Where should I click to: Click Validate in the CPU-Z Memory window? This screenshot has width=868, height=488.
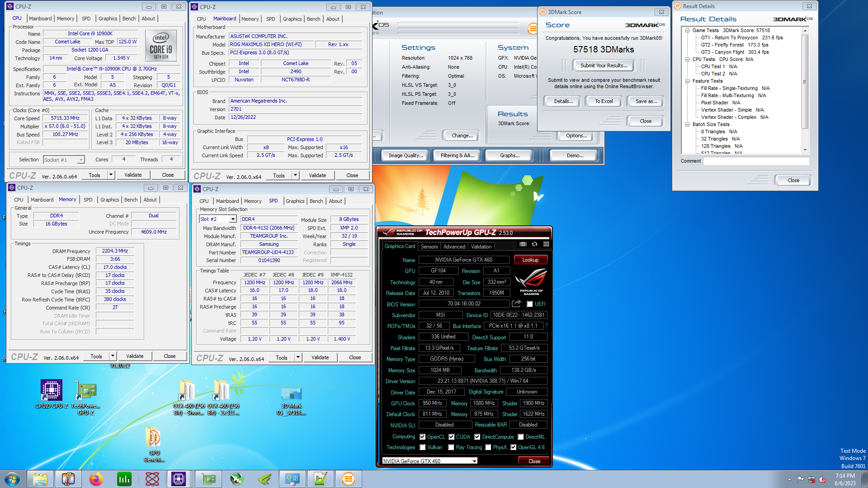pos(135,356)
